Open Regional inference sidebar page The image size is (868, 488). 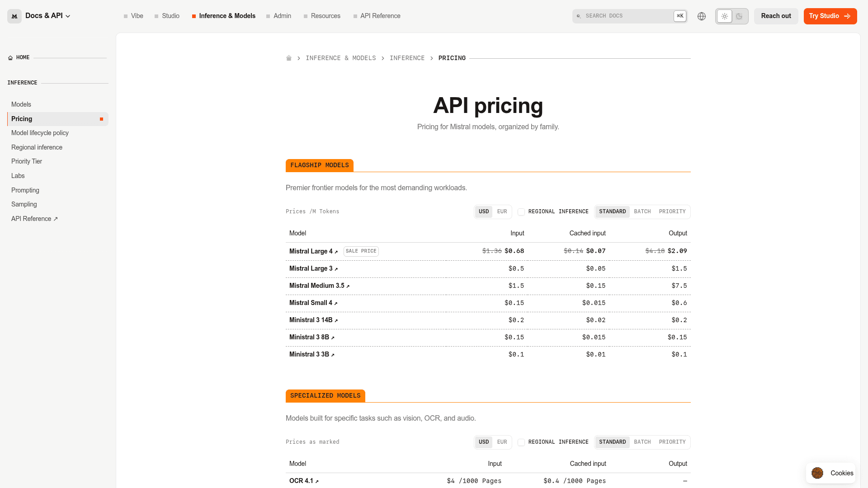coord(58,147)
